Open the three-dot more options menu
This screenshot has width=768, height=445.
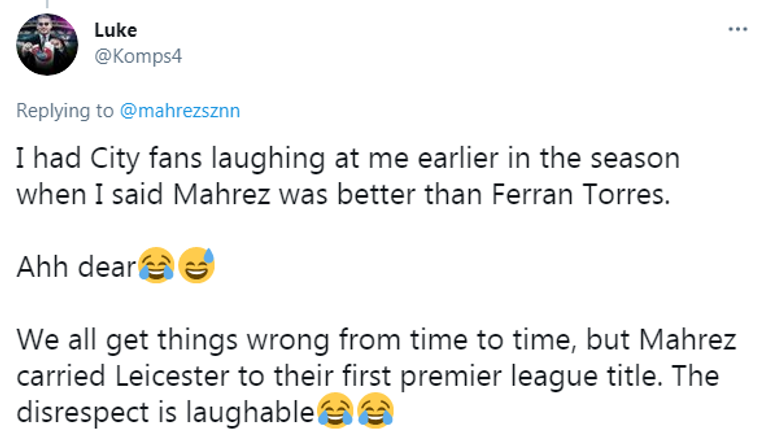(x=738, y=29)
